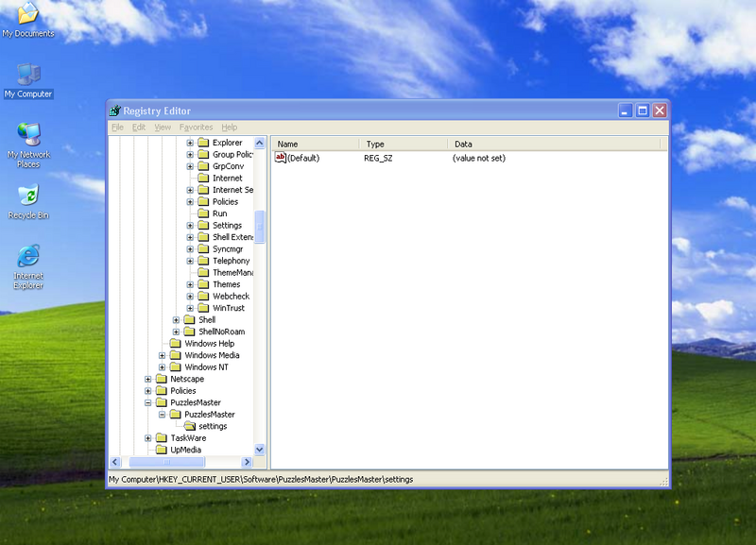The image size is (756, 545).
Task: Expand the Netscape key
Action: click(x=148, y=379)
